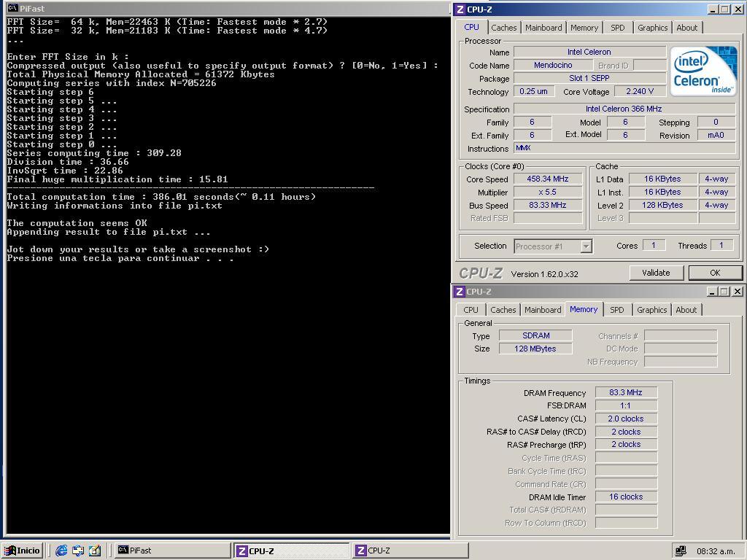Screen dimensions: 747x560
Task: Click OK in the top CPU-Z window
Action: [715, 273]
